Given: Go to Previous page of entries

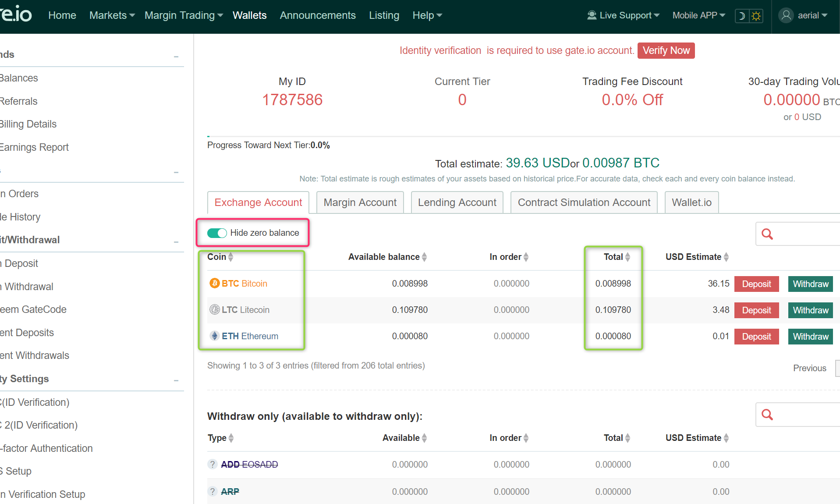Looking at the screenshot, I should click(x=809, y=368).
